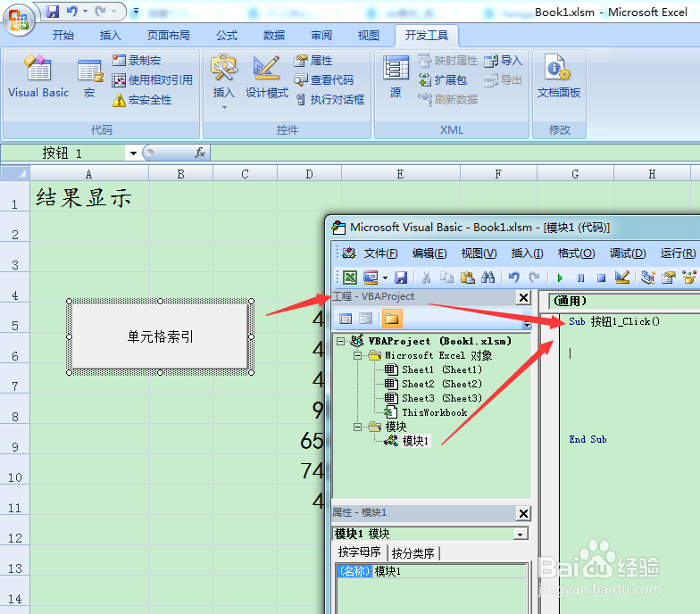Undo from Excel quick access toolbar
Viewport: 700px width, 614px height.
(71, 11)
